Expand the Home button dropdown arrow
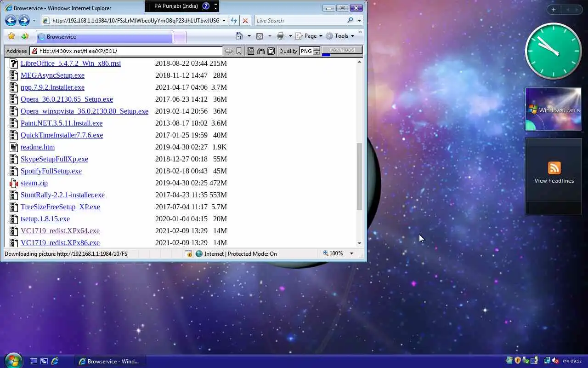Viewport: 588px width, 368px height. click(x=249, y=36)
